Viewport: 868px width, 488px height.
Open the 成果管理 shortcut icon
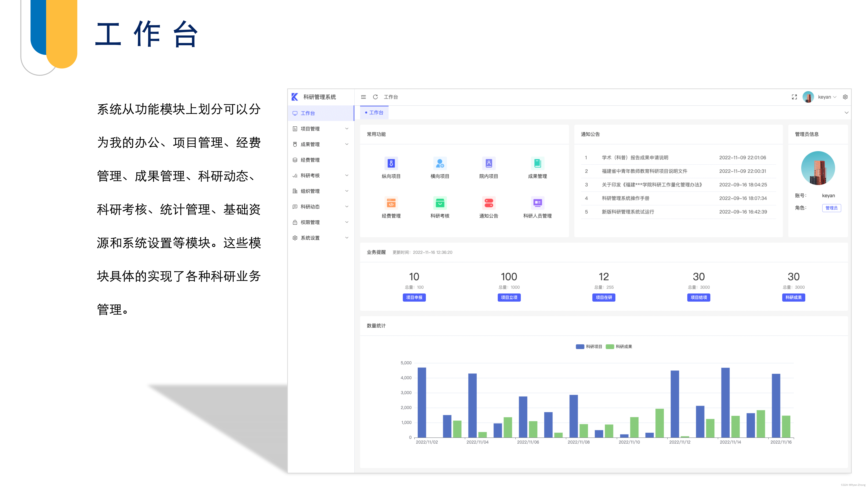coord(537,163)
